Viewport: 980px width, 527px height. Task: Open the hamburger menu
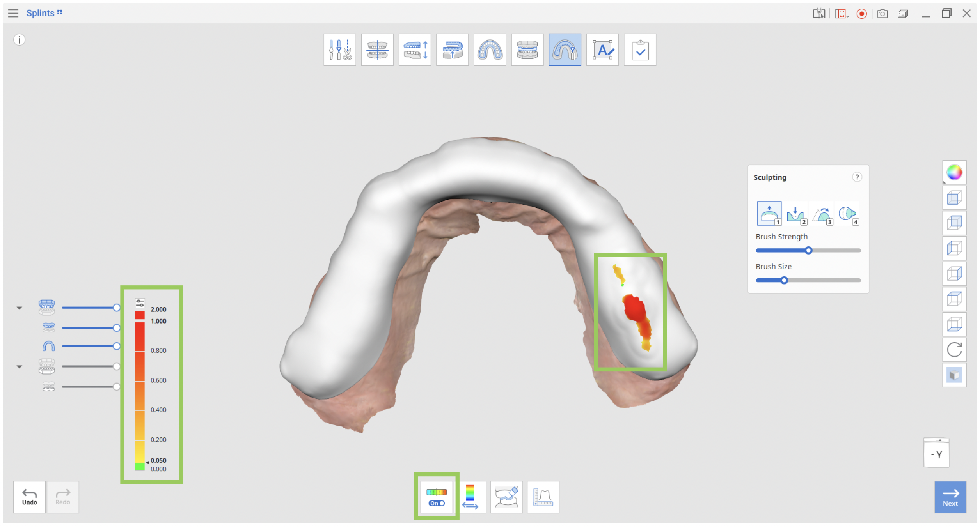pyautogui.click(x=13, y=13)
